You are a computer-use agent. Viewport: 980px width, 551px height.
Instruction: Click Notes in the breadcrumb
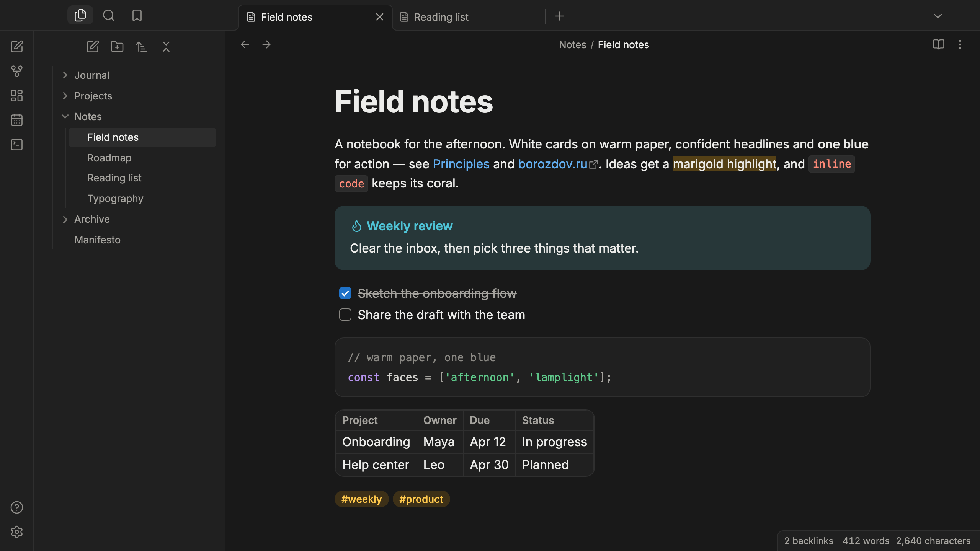[572, 45]
